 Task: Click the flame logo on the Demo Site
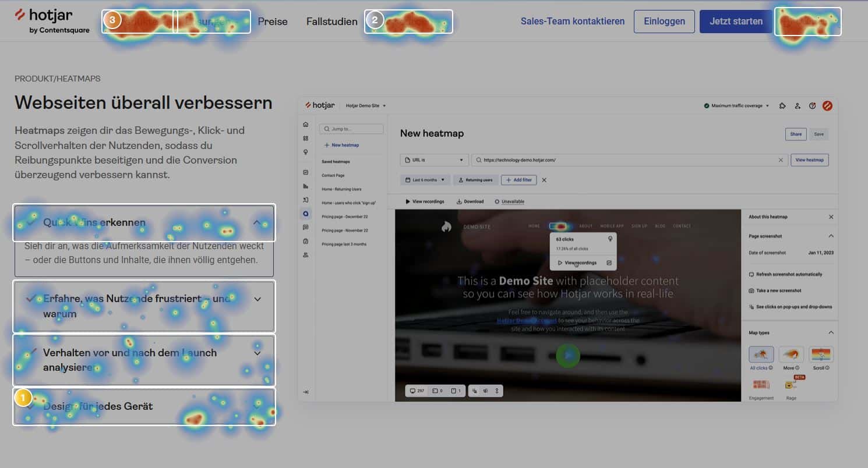point(446,226)
